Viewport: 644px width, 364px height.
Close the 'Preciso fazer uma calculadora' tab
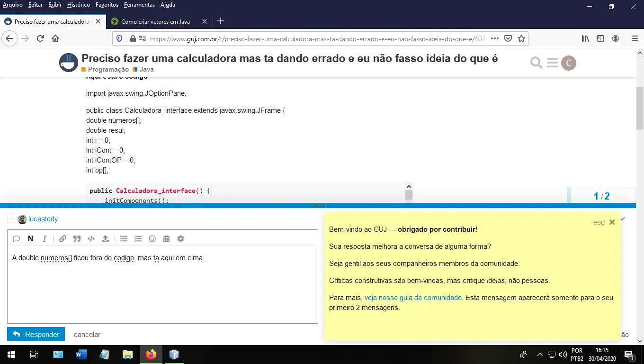click(98, 21)
